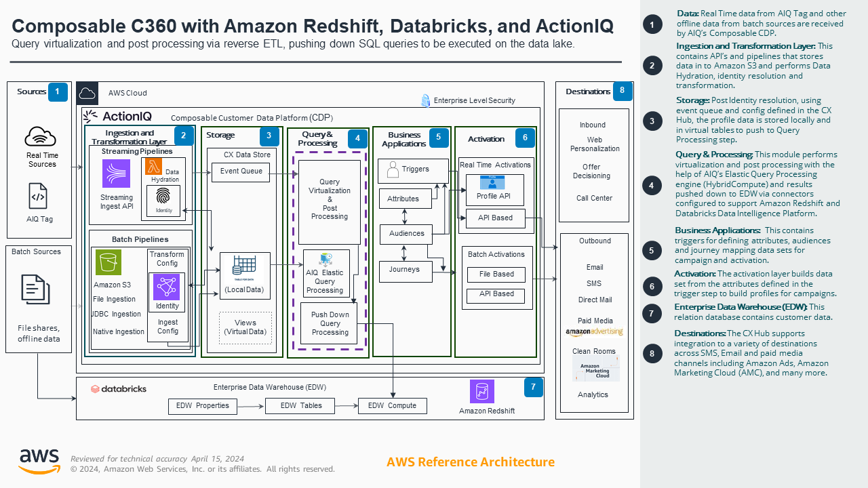Select the Analytics label under Outbound

click(x=593, y=394)
